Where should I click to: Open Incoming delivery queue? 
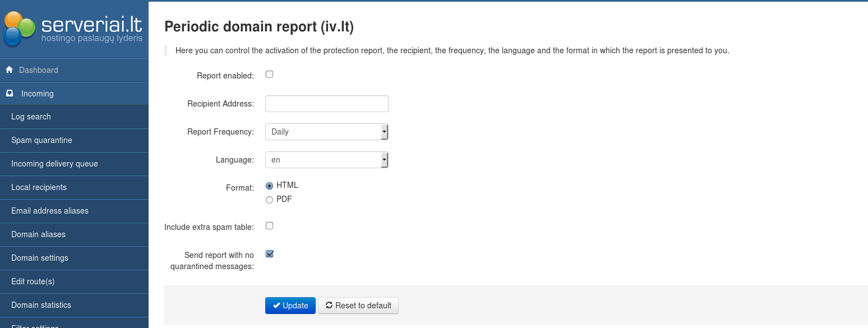54,164
